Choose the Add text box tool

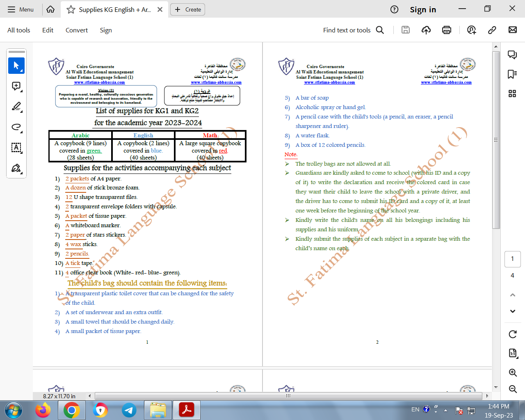(x=16, y=148)
